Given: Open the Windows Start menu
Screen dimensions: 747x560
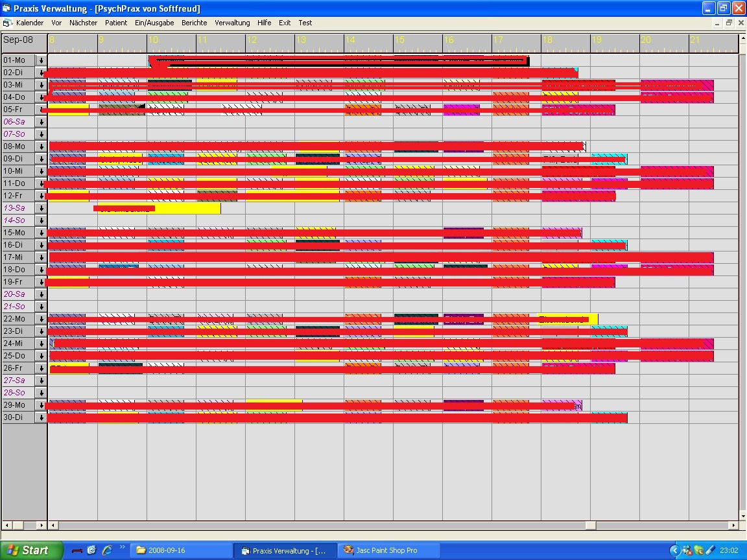Looking at the screenshot, I should pos(31,550).
